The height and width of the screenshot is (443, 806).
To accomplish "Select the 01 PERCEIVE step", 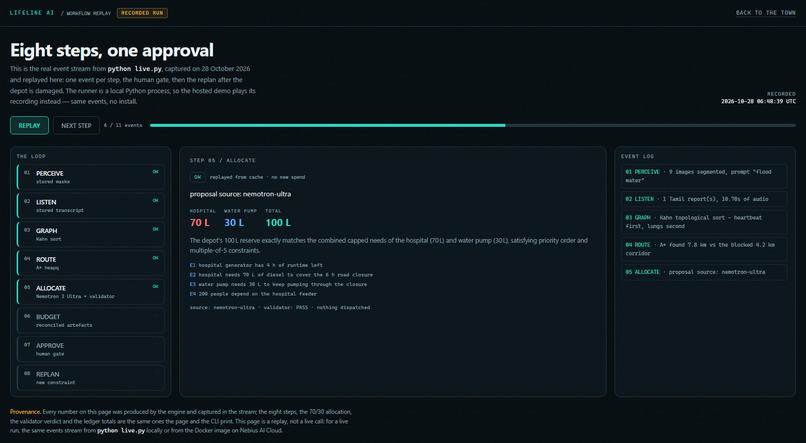I will [90, 177].
